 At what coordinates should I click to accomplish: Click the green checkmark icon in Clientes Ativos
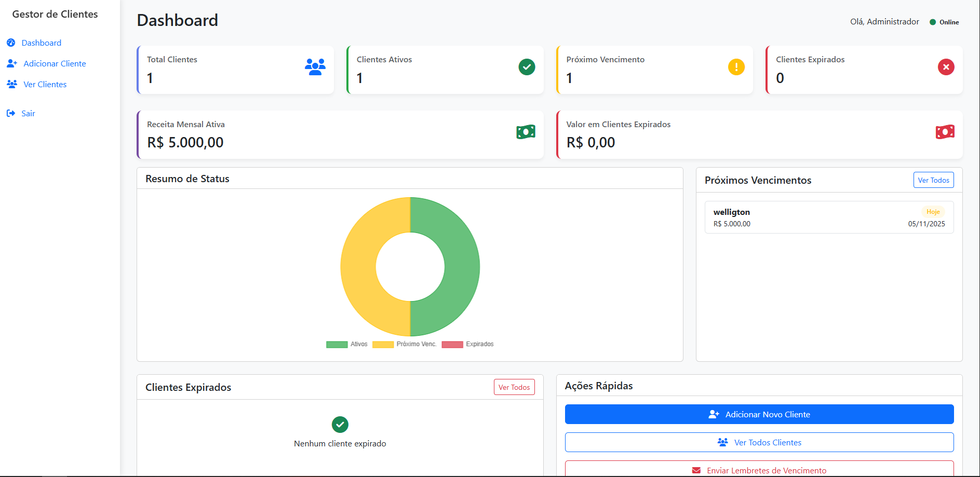tap(527, 67)
